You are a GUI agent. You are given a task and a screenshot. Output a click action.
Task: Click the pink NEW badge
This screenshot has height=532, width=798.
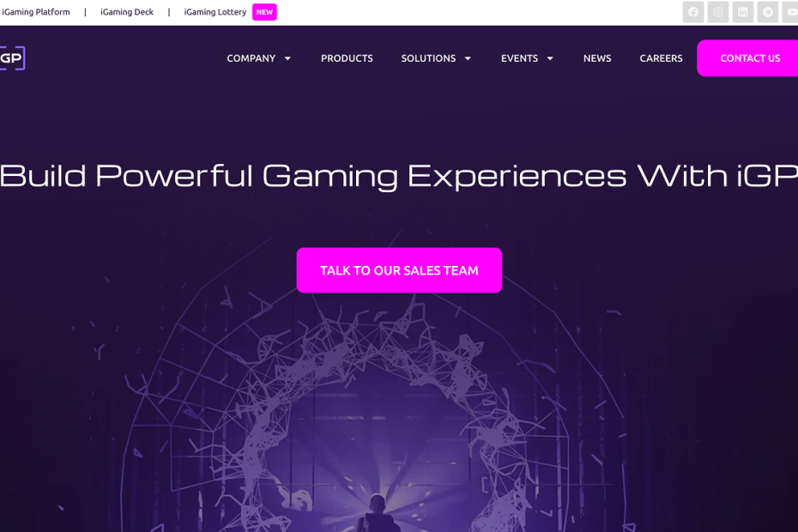pyautogui.click(x=264, y=12)
